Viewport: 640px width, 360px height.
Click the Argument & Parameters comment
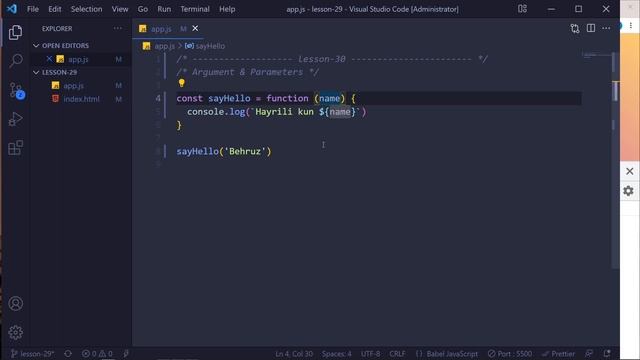point(248,72)
